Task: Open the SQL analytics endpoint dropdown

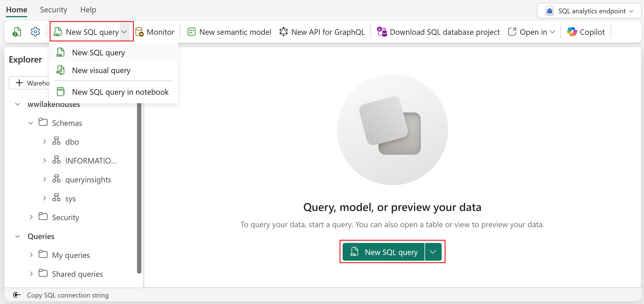Action: coord(589,11)
